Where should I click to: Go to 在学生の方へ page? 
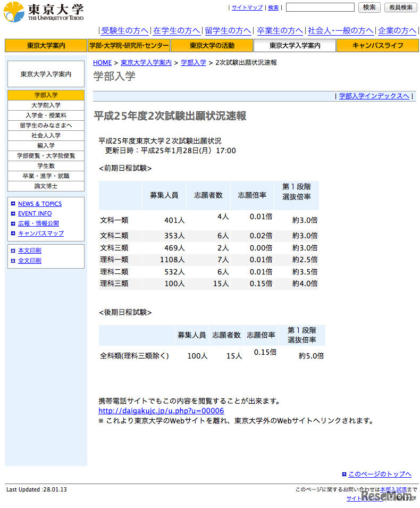pos(177,31)
